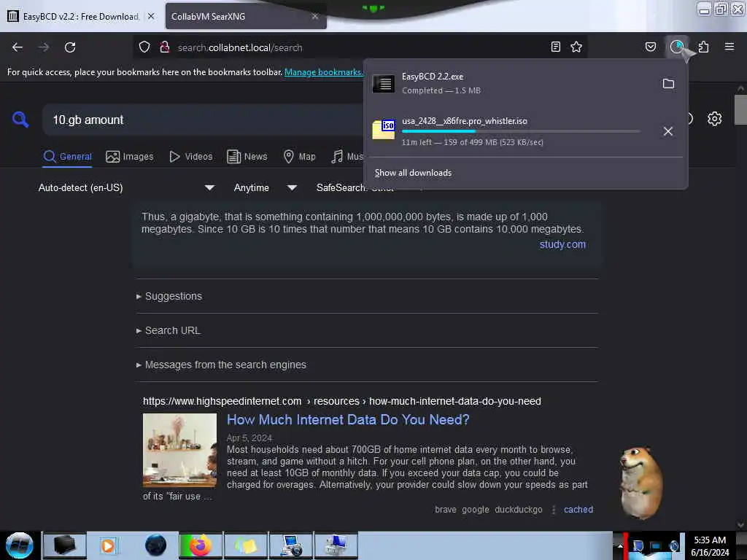
Task: Open 'How Much Internet Data Do You Need?' result
Action: [348, 419]
